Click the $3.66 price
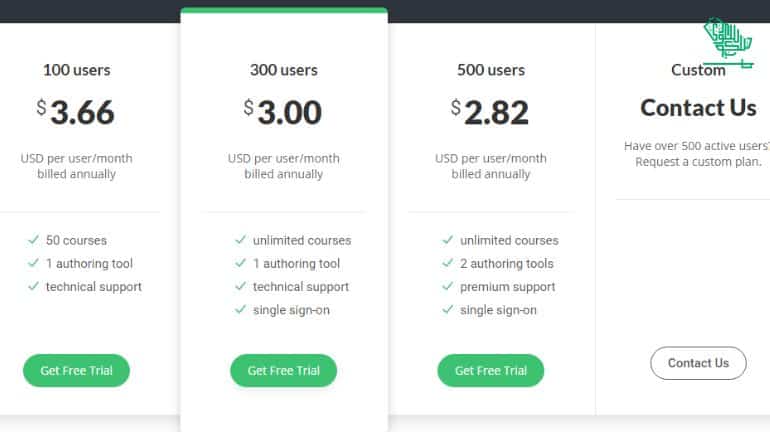This screenshot has height=432, width=770. point(76,112)
